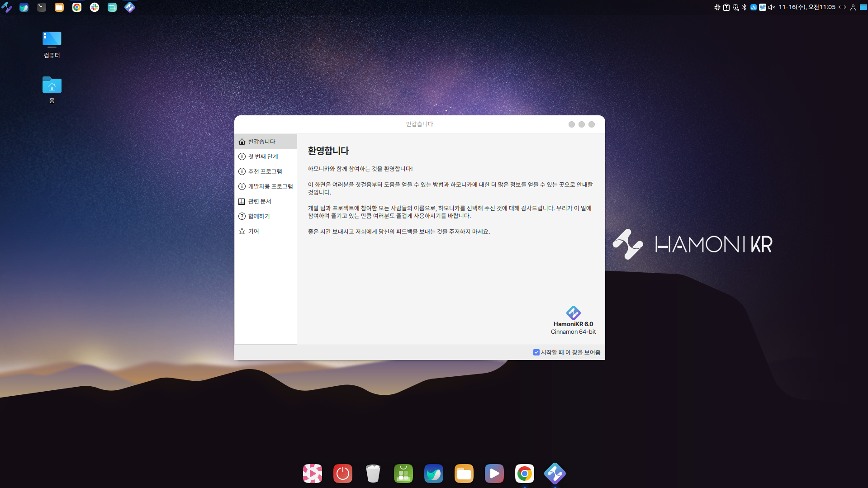Open the green software store in the dock
The image size is (868, 488).
tap(403, 474)
